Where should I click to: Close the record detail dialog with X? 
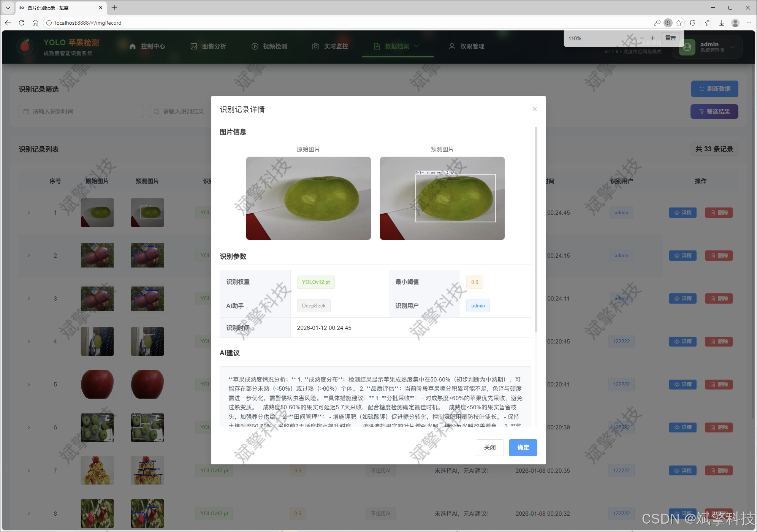click(x=534, y=109)
